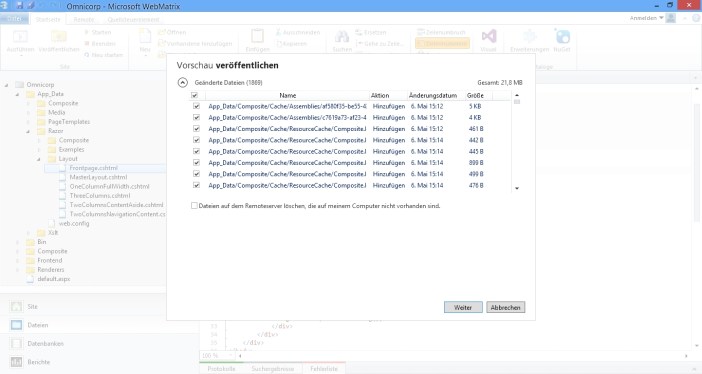Collapse the App_Data folder node

[17, 94]
